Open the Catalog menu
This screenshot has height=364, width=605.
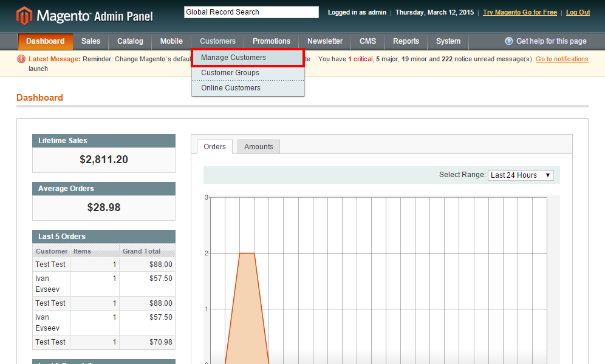point(130,41)
